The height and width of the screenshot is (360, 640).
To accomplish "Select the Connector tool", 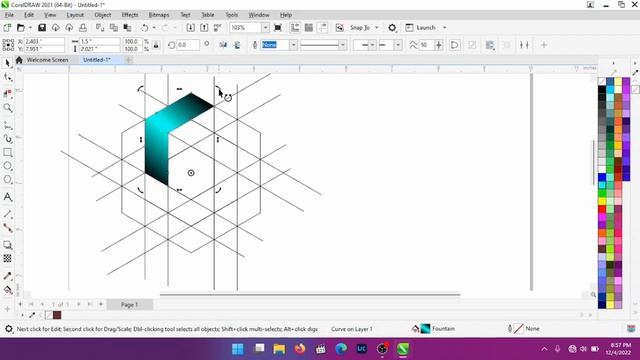I will tap(7, 228).
